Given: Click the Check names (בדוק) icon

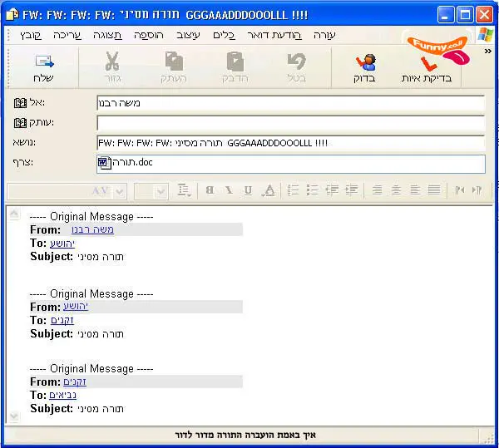Looking at the screenshot, I should pos(364,66).
